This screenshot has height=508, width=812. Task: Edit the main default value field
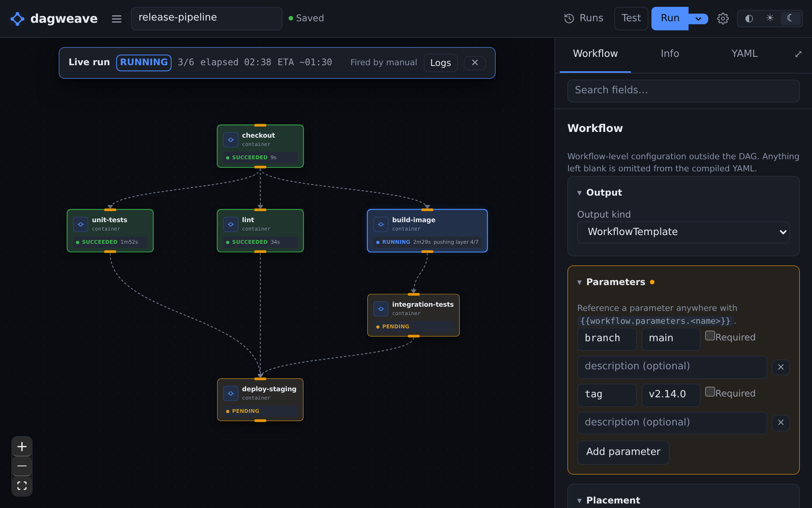tap(671, 339)
